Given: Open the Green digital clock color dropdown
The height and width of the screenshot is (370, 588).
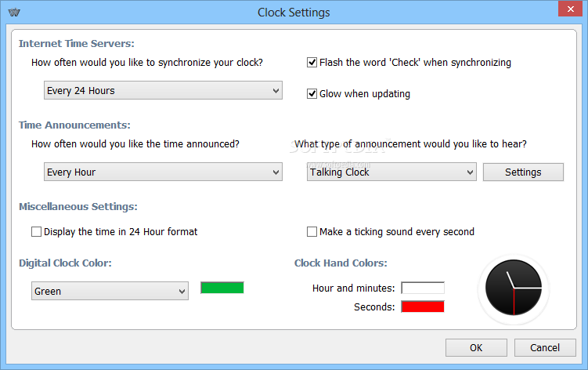Looking at the screenshot, I should [x=110, y=291].
